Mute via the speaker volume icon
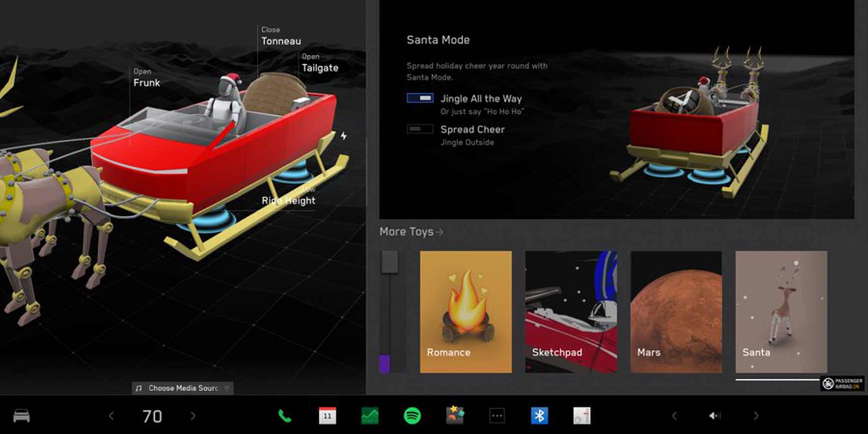This screenshot has width=868, height=434. coord(715,416)
